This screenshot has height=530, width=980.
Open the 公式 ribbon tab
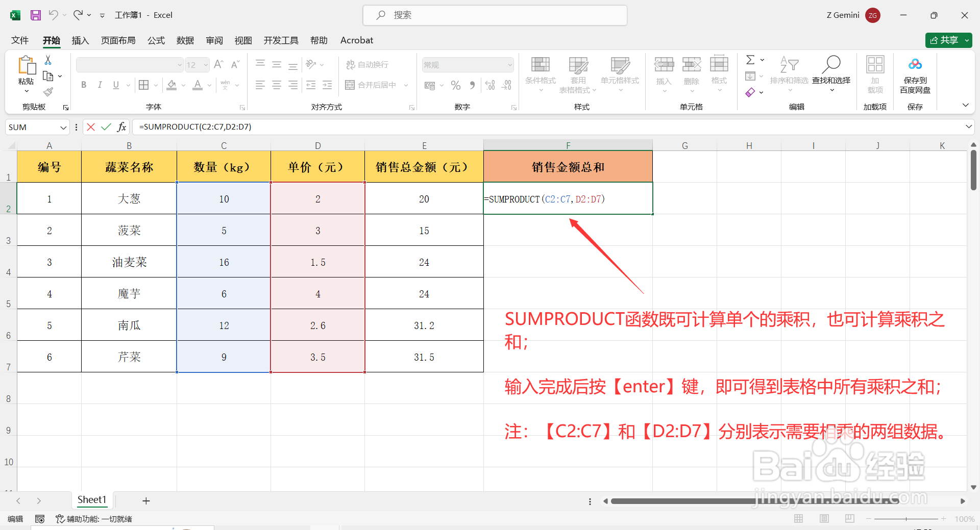(x=156, y=40)
